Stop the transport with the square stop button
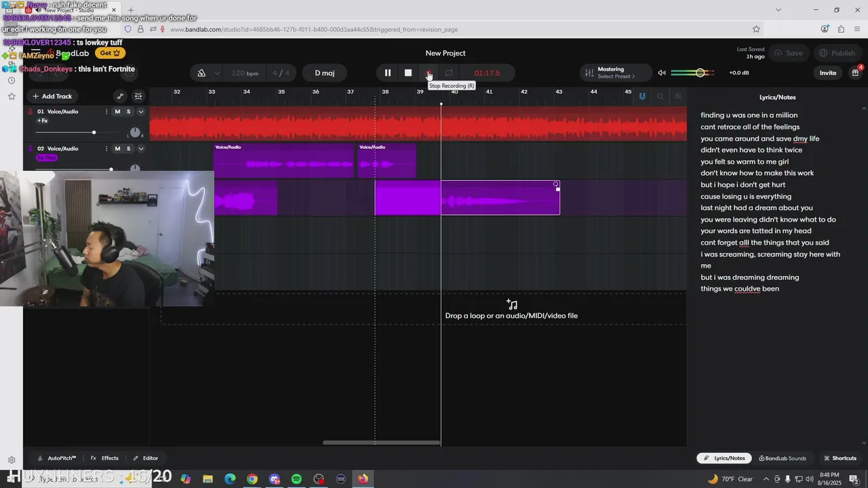868x488 pixels. coord(408,73)
